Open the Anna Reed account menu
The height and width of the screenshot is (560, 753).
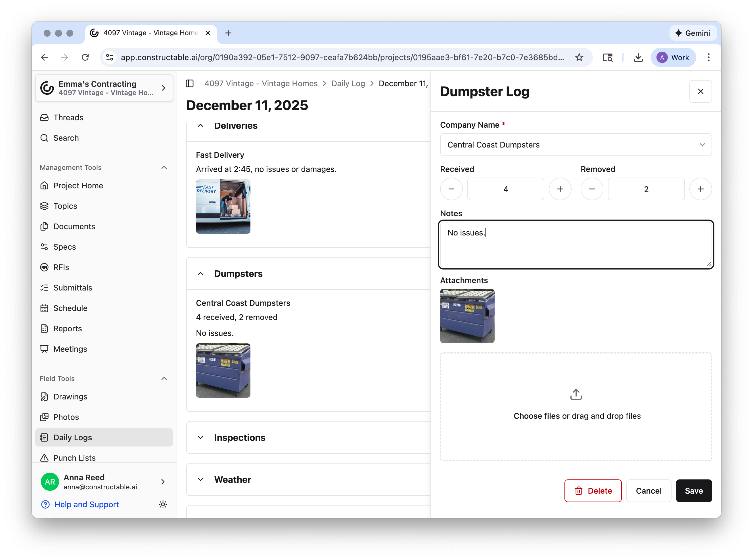[x=104, y=482]
